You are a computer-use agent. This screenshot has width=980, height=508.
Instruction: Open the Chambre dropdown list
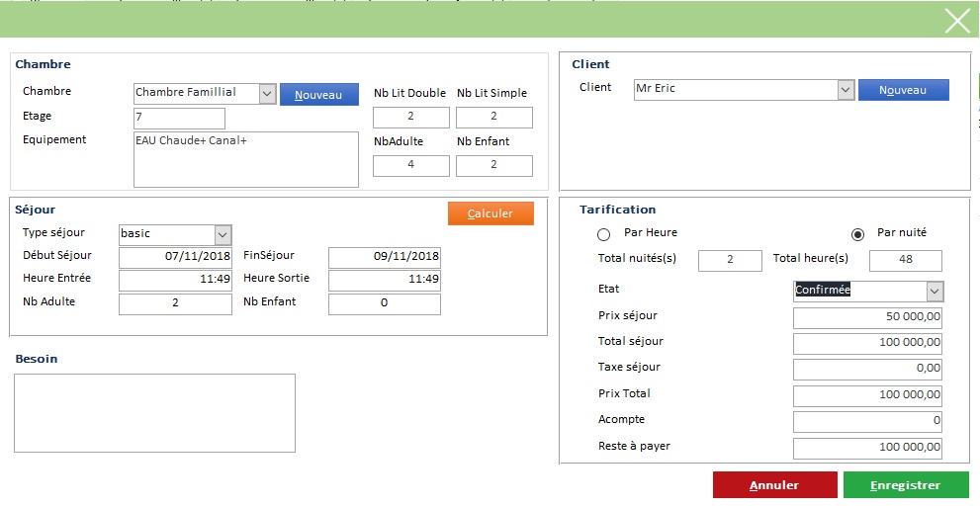(x=266, y=94)
